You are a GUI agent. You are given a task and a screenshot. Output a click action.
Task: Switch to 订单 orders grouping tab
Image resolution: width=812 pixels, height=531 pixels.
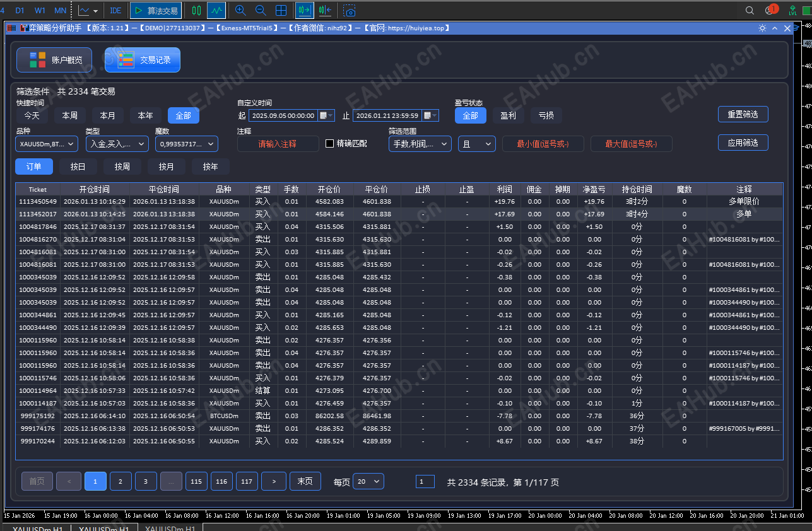point(34,166)
